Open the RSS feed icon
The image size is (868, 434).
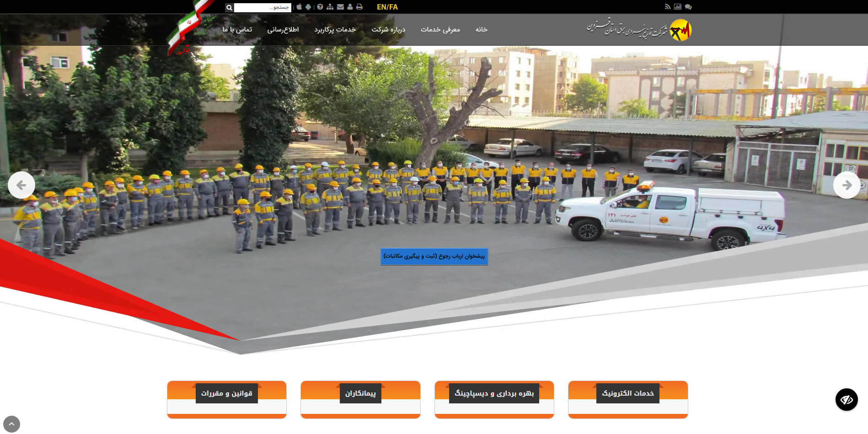click(x=668, y=7)
